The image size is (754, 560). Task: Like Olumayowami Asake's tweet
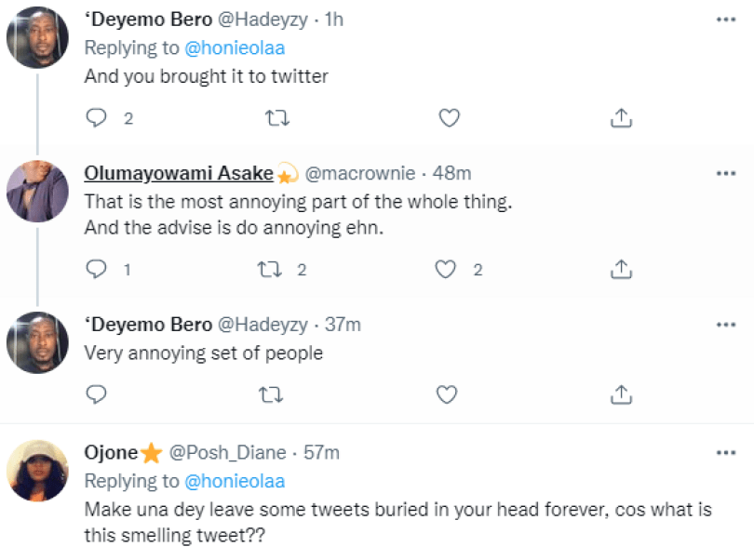pos(447,270)
